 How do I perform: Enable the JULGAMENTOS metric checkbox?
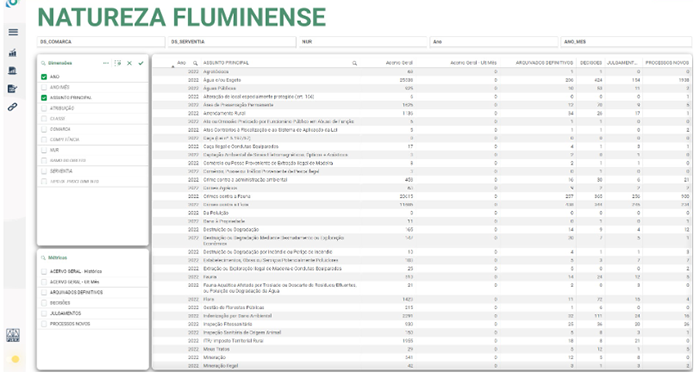pos(44,313)
